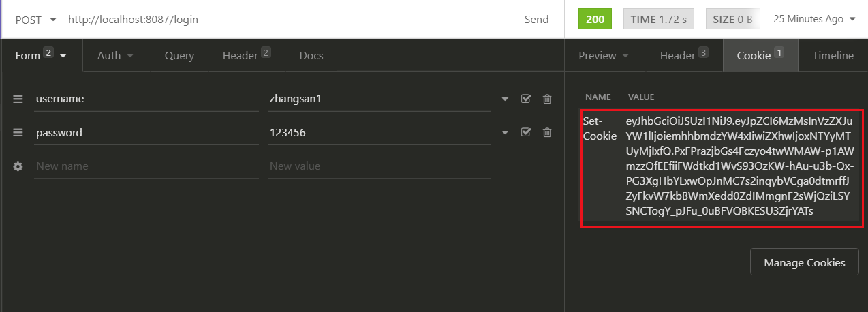
Task: Toggle the password row enabled checkbox
Action: tap(525, 132)
